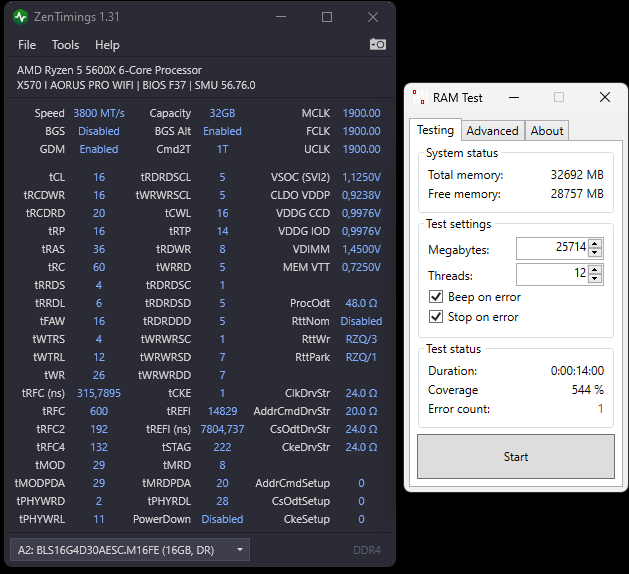Click the FCLK value 1900.00

point(361,131)
